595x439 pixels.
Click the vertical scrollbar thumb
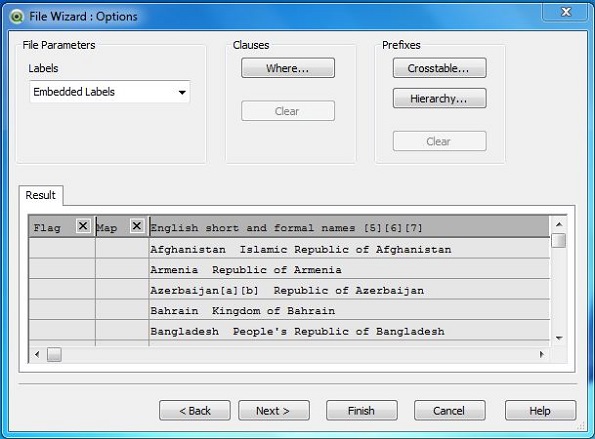point(559,241)
